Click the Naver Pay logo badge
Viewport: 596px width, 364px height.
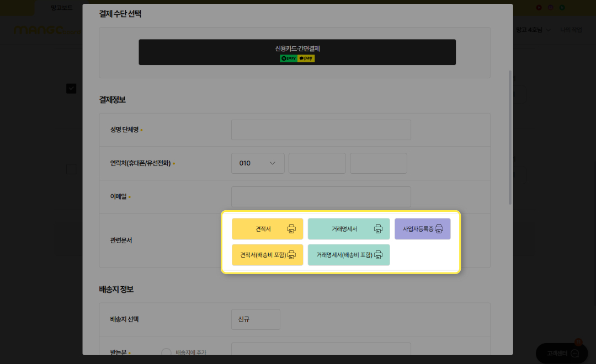289,58
